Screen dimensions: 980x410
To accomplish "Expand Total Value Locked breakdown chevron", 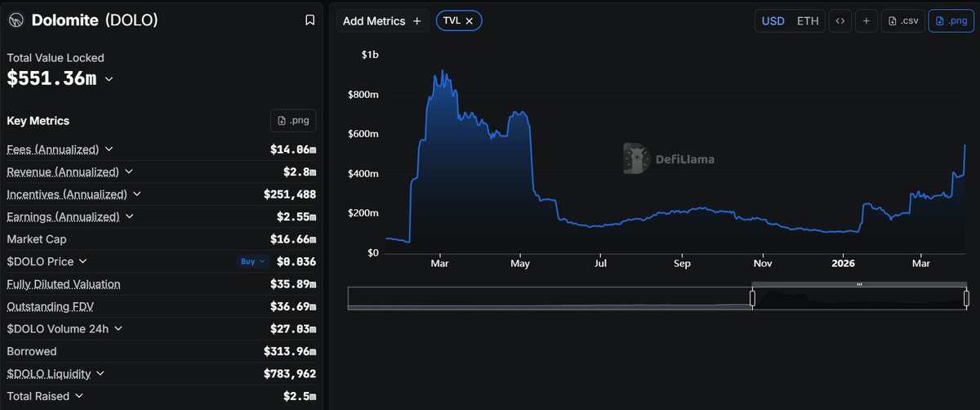I will coord(109,79).
